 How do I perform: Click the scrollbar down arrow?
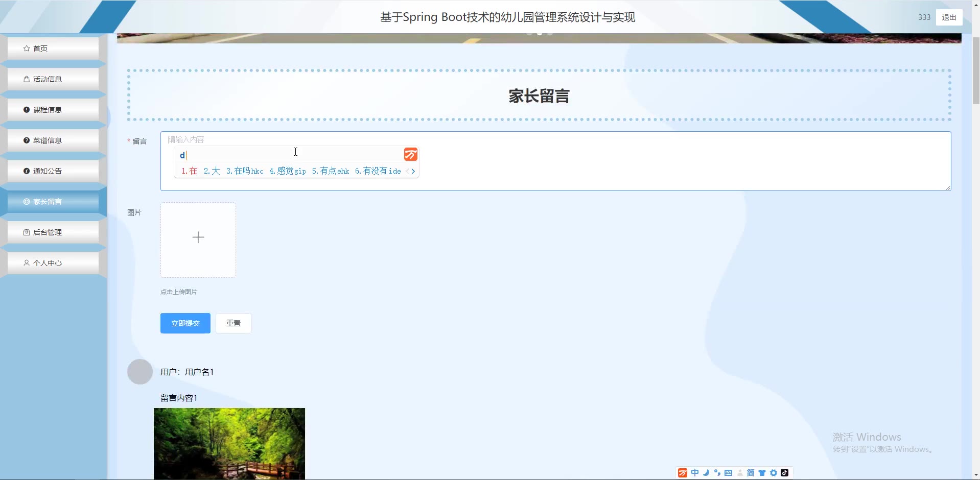pyautogui.click(x=975, y=475)
